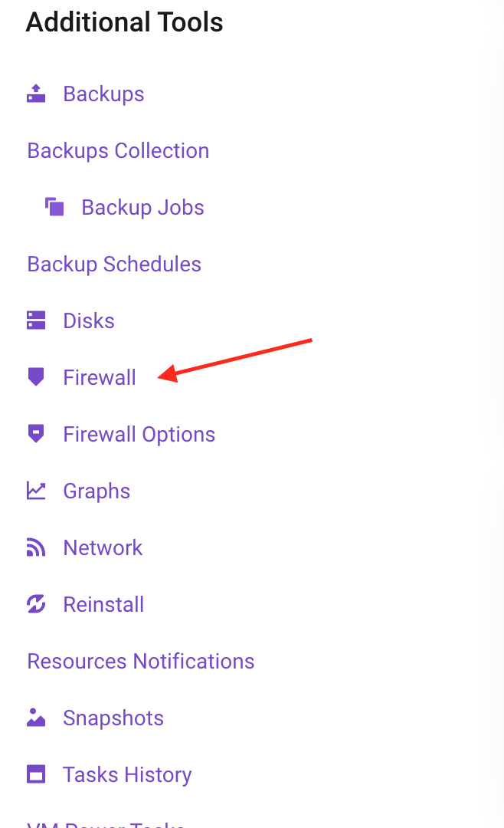Open the Firewall tool link
This screenshot has width=504, height=828.
click(100, 377)
